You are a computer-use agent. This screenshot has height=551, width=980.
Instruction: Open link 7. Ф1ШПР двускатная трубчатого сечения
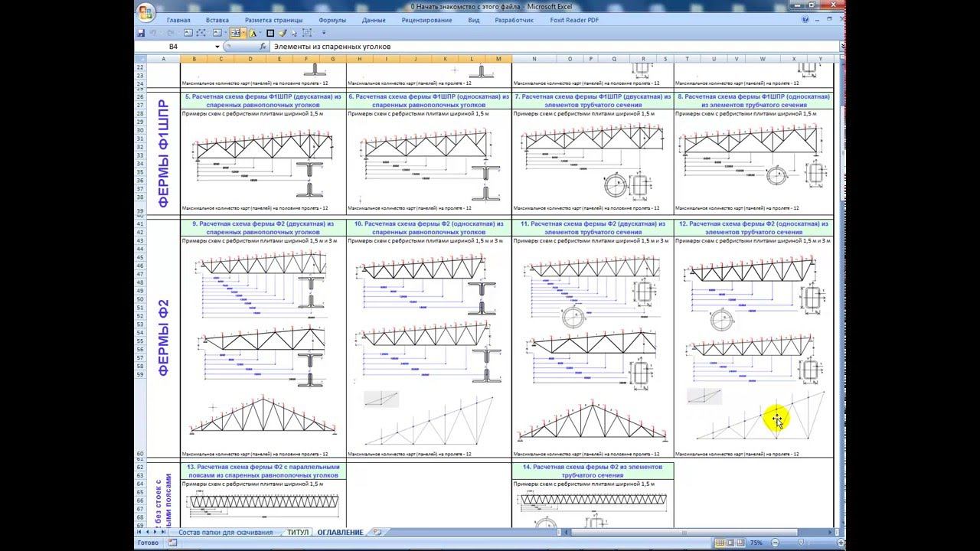tap(593, 100)
